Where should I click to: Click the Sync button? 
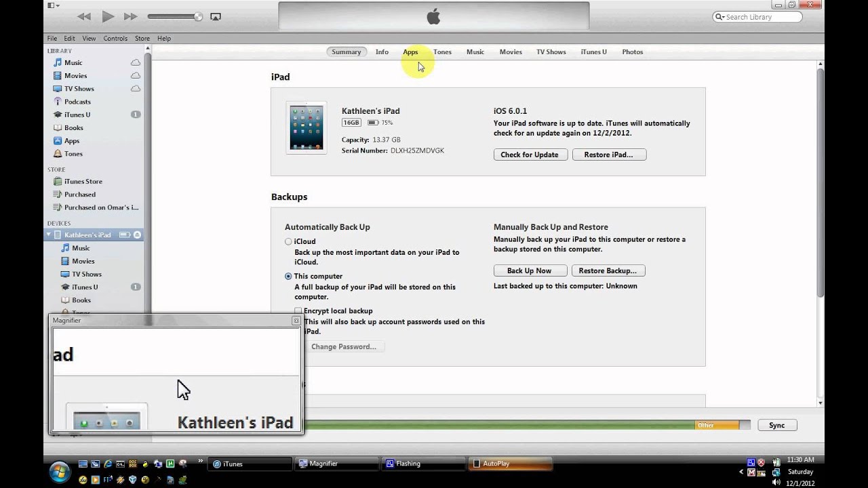[x=777, y=426]
